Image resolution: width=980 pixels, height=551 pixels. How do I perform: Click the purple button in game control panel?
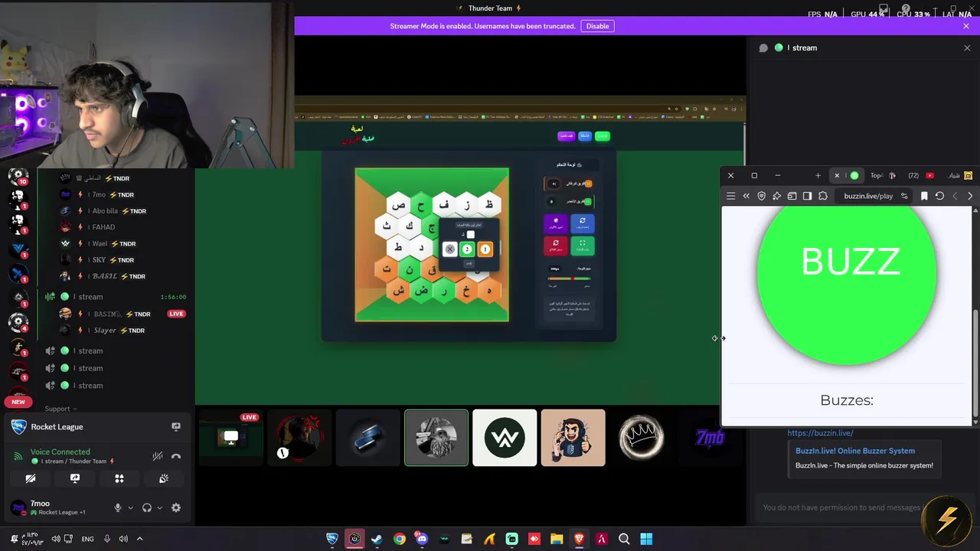(555, 223)
